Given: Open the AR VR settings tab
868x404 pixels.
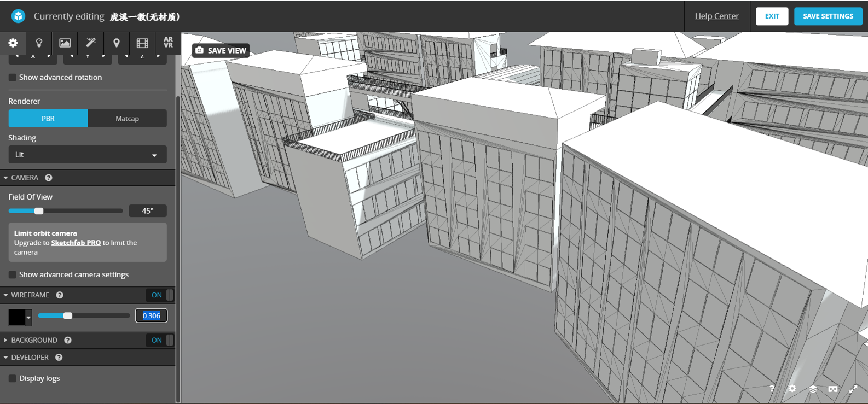Looking at the screenshot, I should click(168, 43).
